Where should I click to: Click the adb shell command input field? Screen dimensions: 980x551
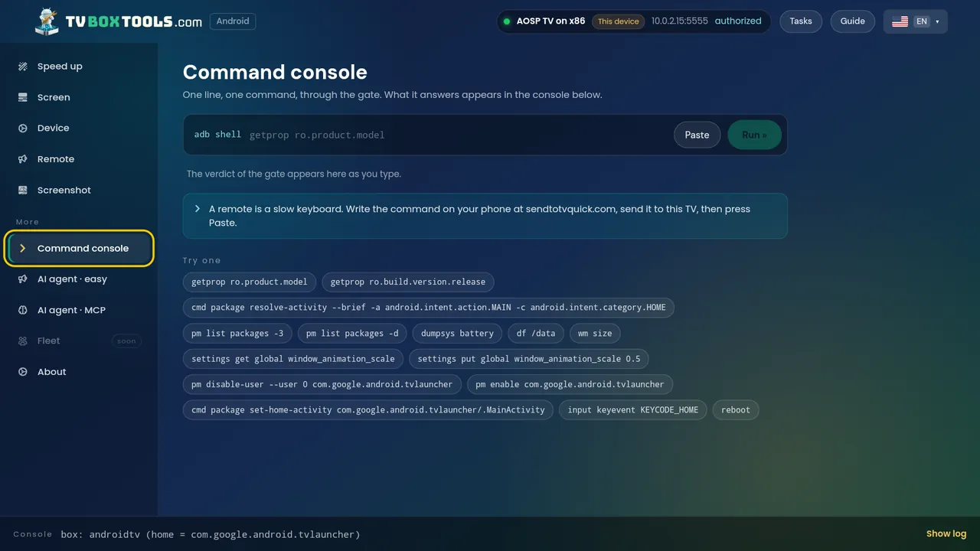coord(457,135)
